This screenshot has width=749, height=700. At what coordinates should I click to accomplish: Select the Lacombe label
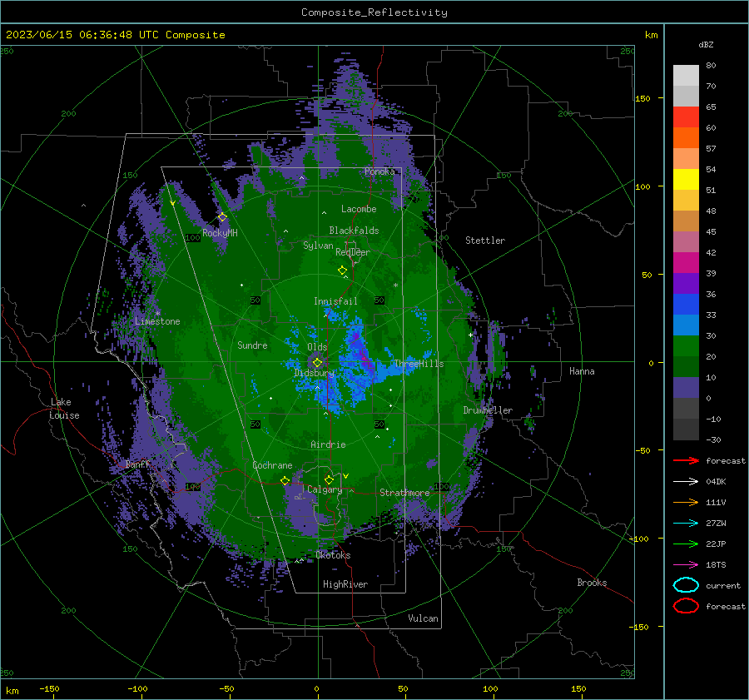(x=359, y=209)
